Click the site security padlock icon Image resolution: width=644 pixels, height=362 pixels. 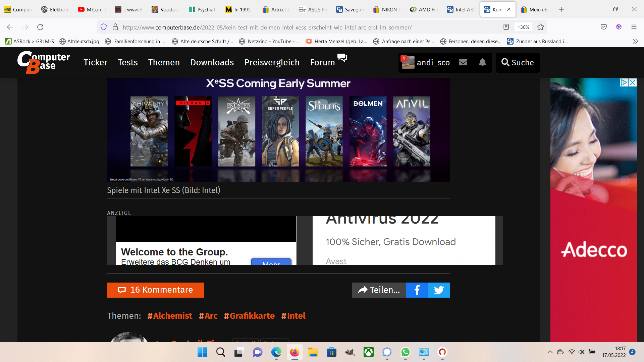click(115, 27)
